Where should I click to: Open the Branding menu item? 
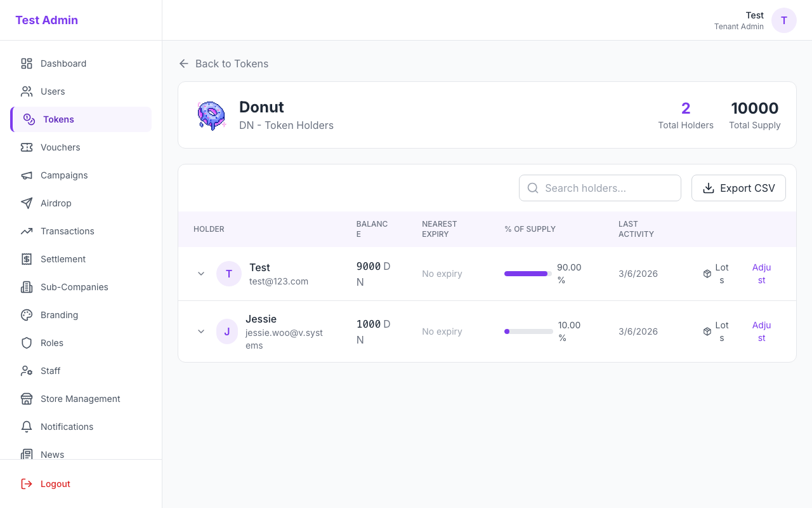click(58, 315)
